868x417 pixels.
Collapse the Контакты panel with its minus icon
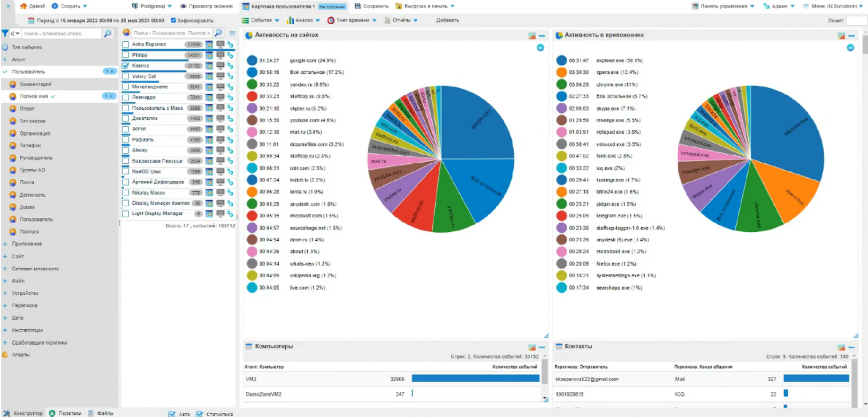[x=851, y=347]
